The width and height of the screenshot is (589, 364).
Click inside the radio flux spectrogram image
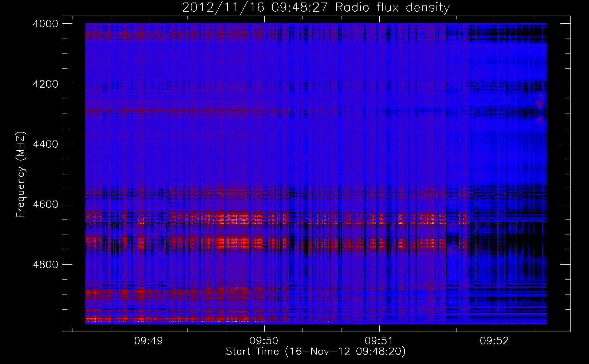click(316, 174)
